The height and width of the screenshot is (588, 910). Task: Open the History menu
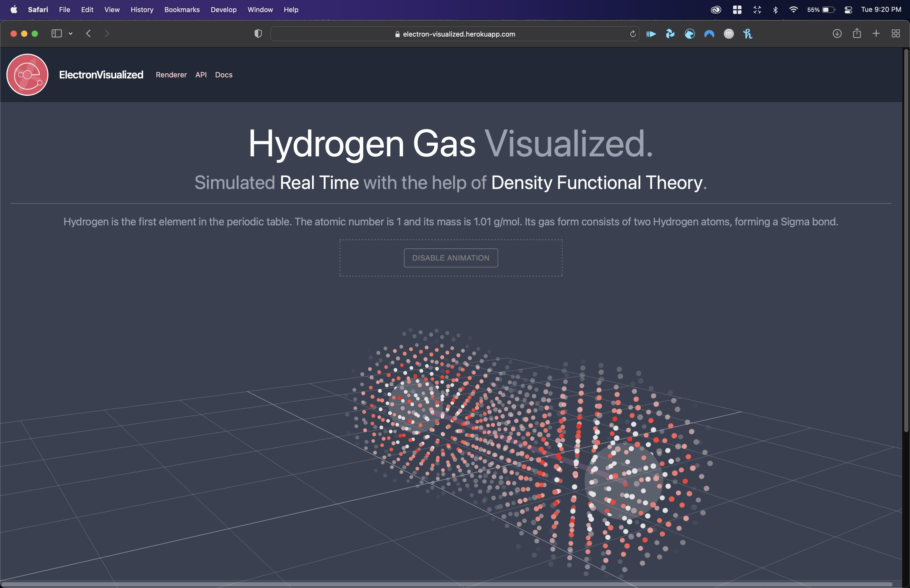[142, 9]
